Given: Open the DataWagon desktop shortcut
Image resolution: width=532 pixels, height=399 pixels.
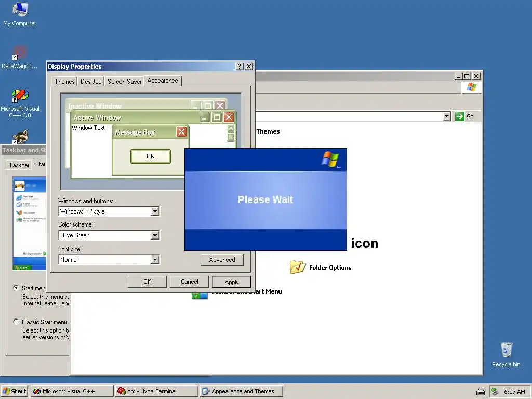Looking at the screenshot, I should coord(20,57).
